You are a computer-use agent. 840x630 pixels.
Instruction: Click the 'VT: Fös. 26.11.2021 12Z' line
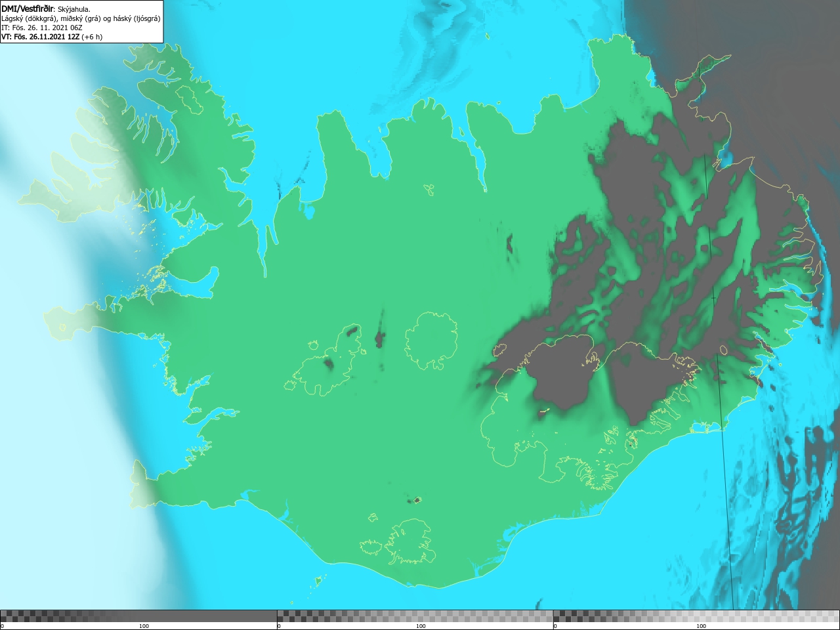coord(41,37)
